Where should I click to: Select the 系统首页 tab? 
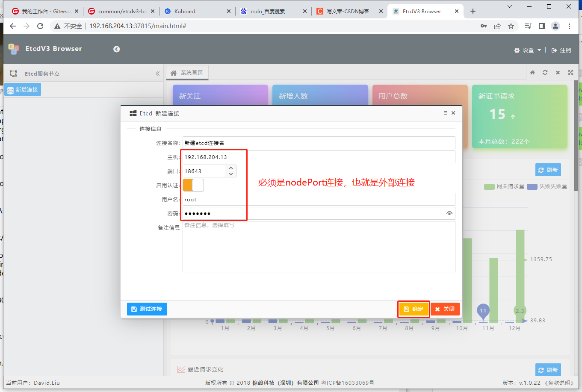coord(187,73)
